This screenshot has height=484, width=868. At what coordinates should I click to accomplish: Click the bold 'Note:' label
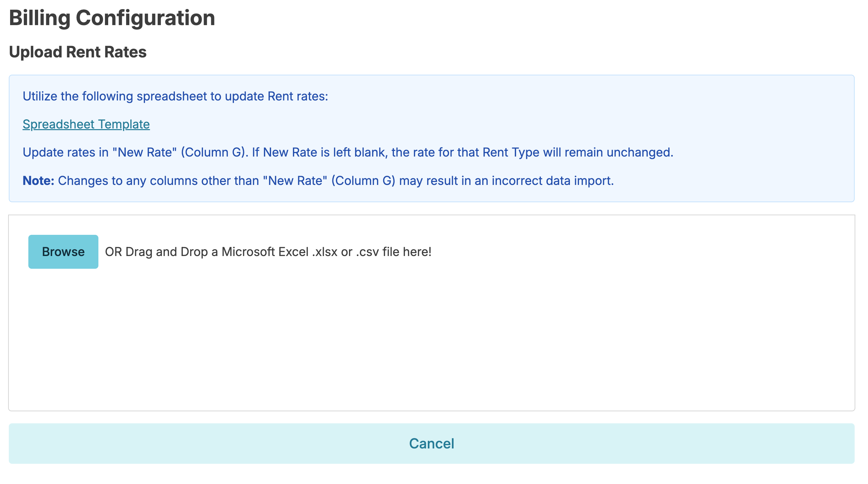coord(38,181)
